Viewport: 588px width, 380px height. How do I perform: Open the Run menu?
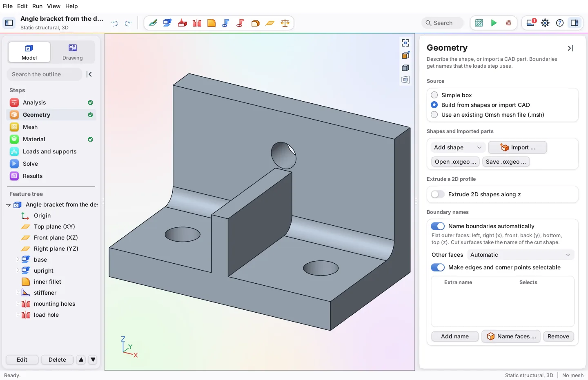(37, 6)
